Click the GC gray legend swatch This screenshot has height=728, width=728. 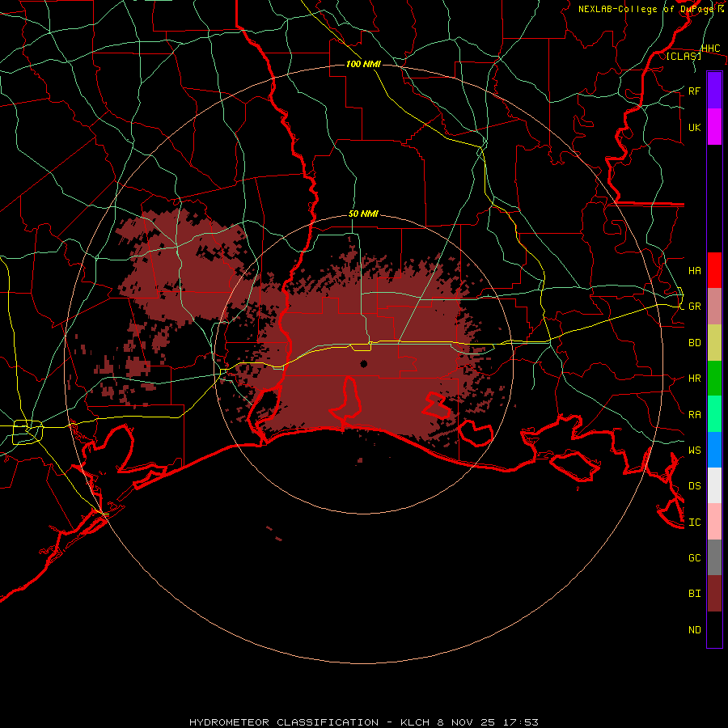714,557
